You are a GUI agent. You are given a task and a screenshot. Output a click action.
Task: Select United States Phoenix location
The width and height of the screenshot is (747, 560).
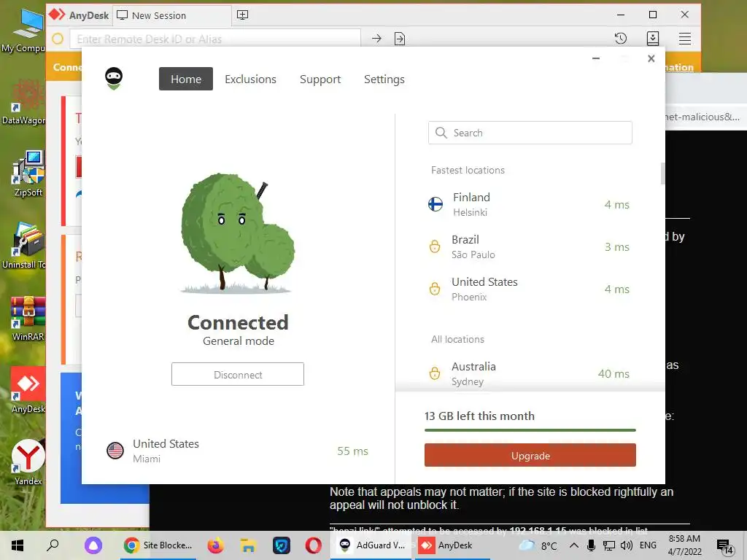(x=530, y=289)
